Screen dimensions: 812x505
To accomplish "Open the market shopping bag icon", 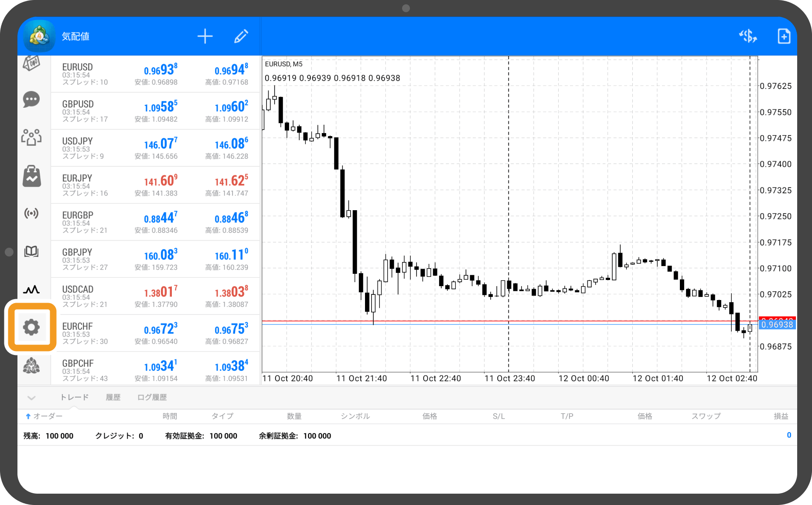I will (31, 176).
